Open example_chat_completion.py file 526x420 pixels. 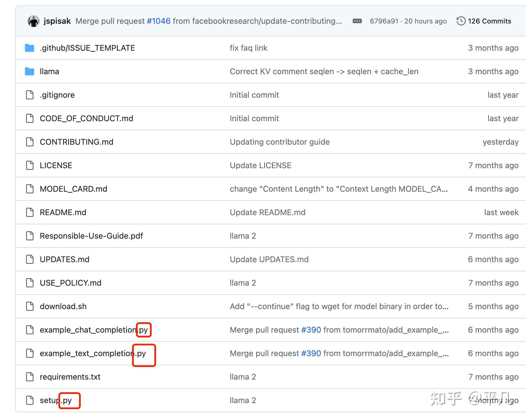tap(94, 330)
